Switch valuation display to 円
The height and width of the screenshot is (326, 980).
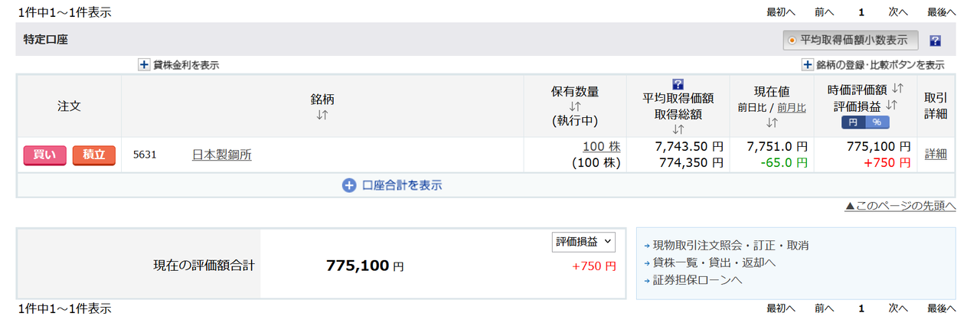point(853,122)
